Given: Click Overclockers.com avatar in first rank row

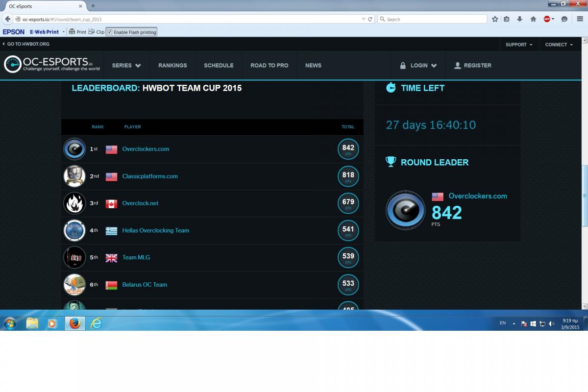Looking at the screenshot, I should (x=74, y=149).
